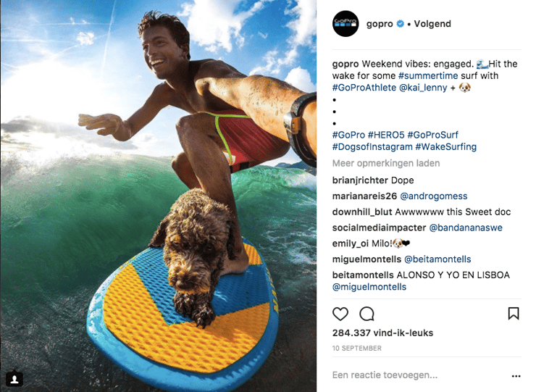This screenshot has height=392, width=536.
Task: Show tagged people icon on photo
Action: click(14, 379)
